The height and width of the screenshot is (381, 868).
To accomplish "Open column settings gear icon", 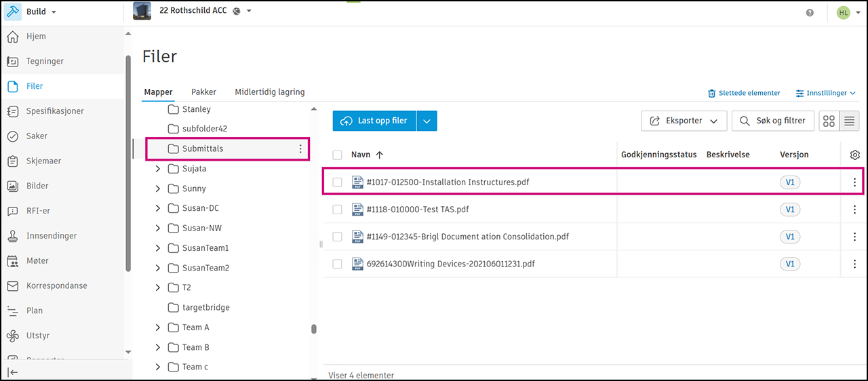I will 855,155.
